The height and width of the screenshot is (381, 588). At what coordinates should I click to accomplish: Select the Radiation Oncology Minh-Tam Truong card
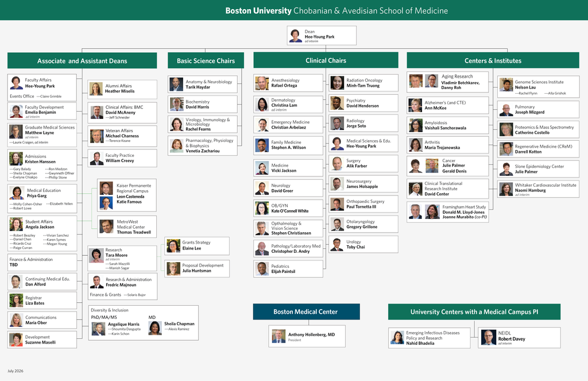point(363,83)
